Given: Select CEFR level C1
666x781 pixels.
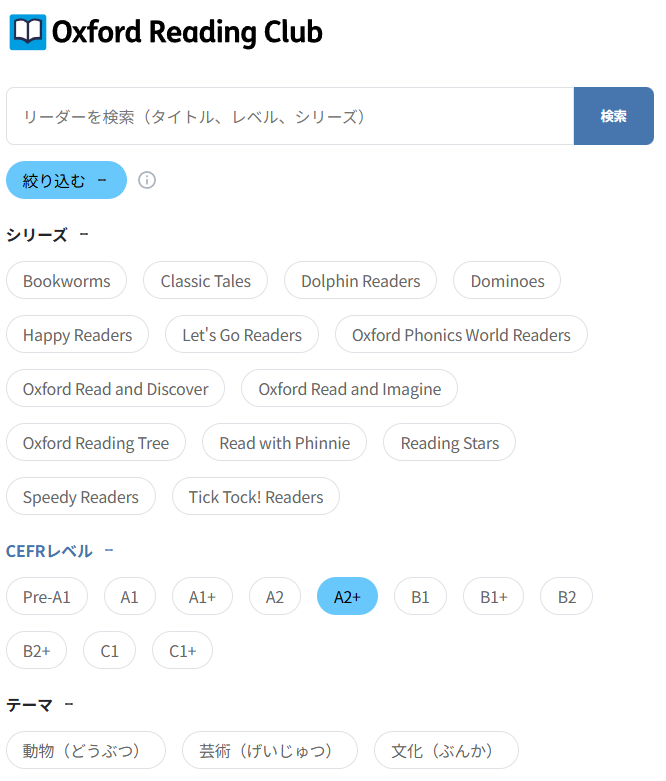Looking at the screenshot, I should pyautogui.click(x=109, y=650).
